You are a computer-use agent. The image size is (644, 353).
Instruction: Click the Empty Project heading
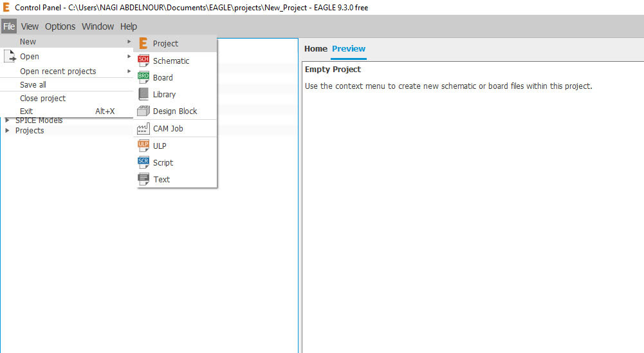point(333,69)
